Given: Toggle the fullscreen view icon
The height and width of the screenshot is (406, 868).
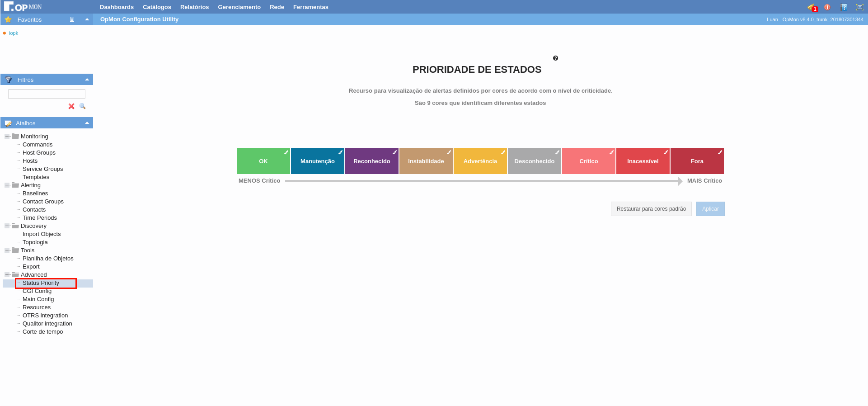Looking at the screenshot, I should (x=859, y=7).
